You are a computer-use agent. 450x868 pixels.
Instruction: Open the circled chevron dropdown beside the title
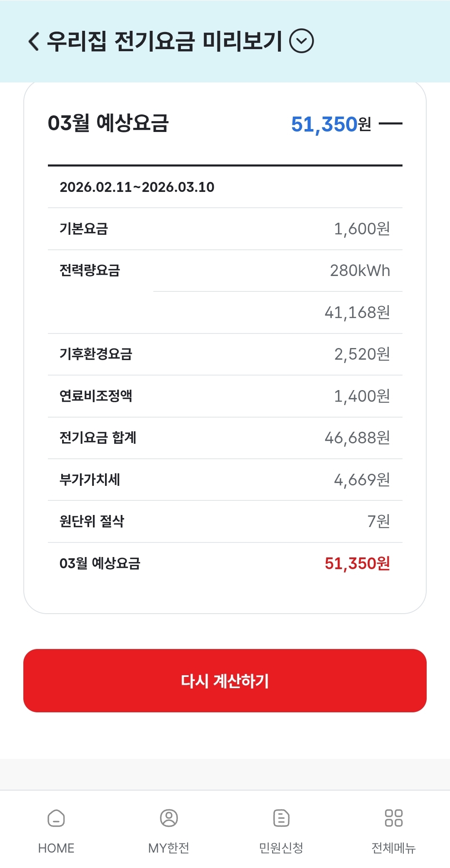click(301, 41)
